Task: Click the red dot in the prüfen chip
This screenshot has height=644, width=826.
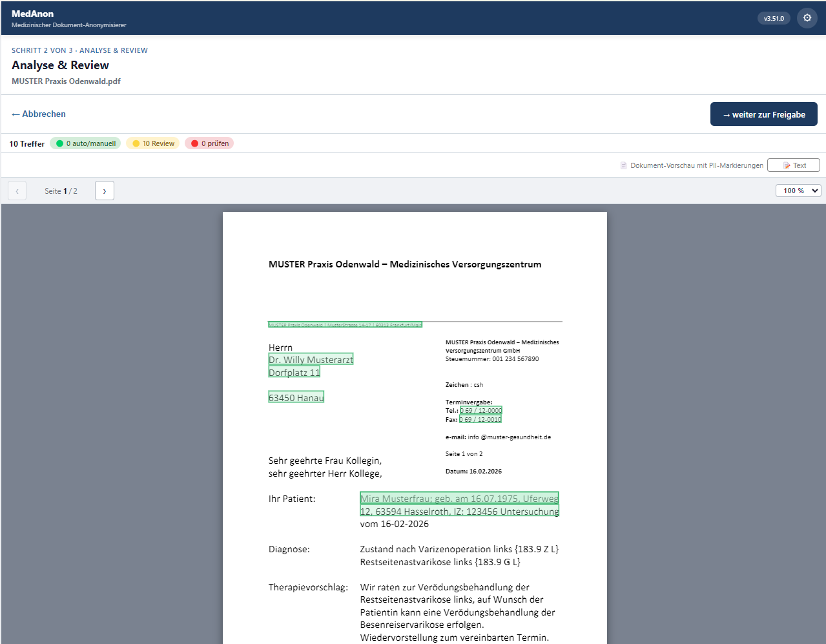Action: click(x=194, y=143)
